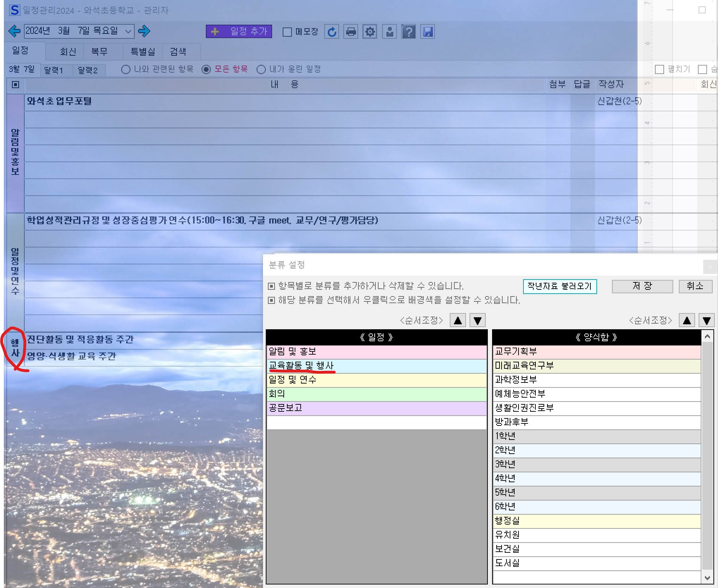
Task: Select 생활인권진로부 in 양식함 list
Action: click(x=597, y=408)
